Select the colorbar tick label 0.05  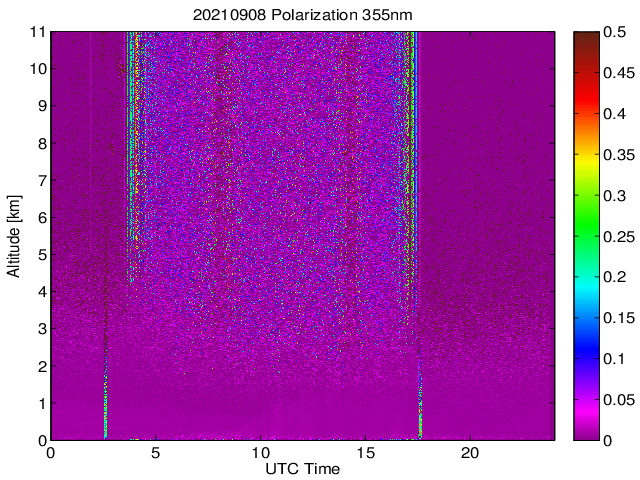point(619,399)
